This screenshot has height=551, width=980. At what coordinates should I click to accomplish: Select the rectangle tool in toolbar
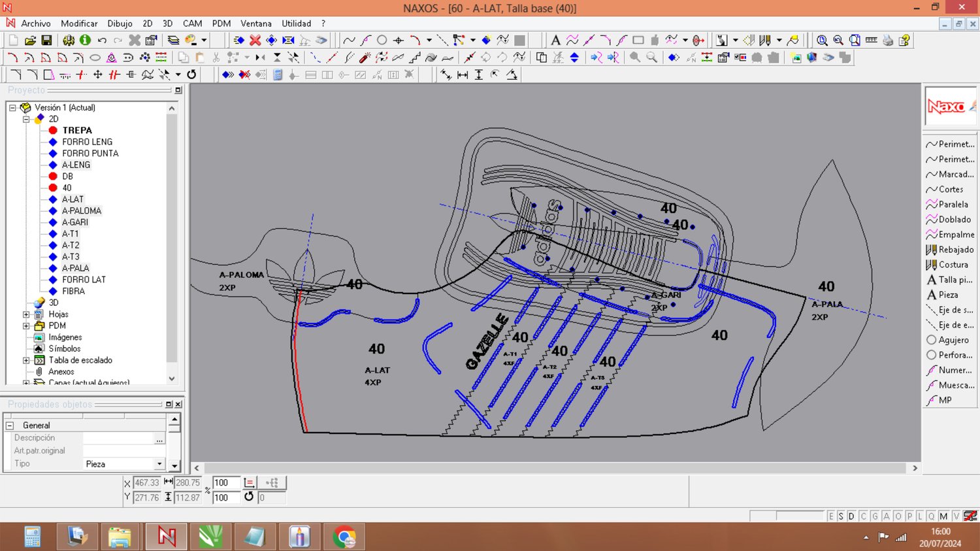pyautogui.click(x=638, y=41)
